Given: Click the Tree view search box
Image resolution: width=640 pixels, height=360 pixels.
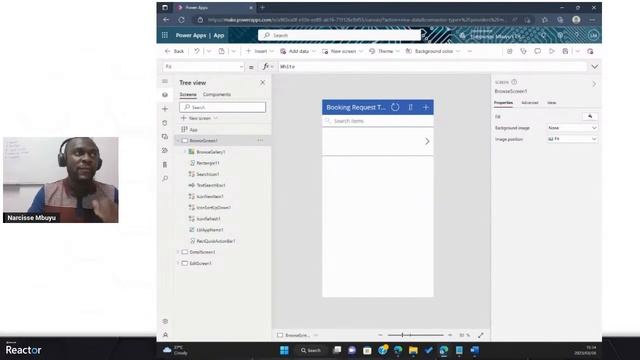Looking at the screenshot, I should (222, 107).
